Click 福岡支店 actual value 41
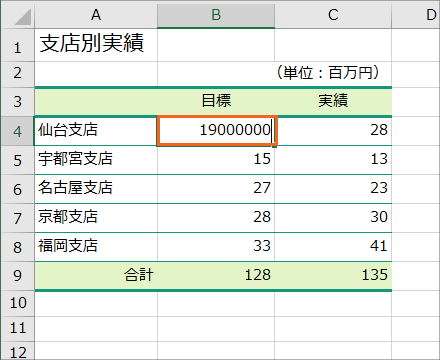The height and width of the screenshot is (360, 440). [333, 247]
